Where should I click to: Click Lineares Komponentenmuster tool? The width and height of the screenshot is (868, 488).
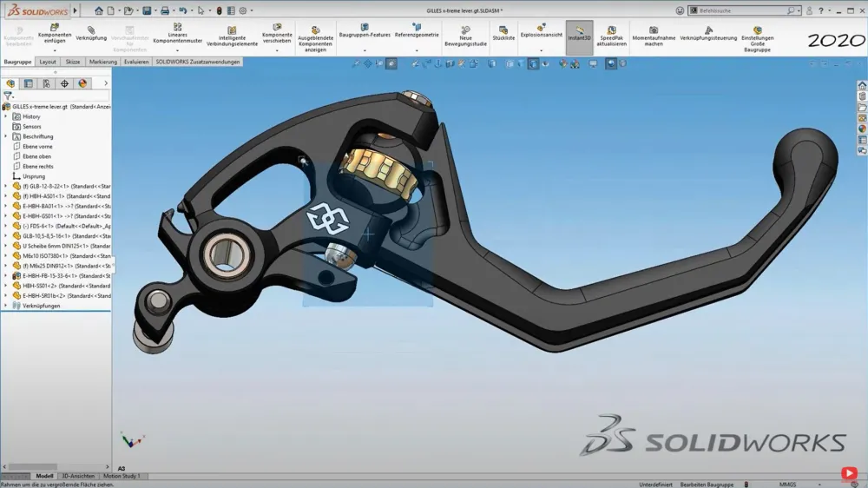(178, 34)
